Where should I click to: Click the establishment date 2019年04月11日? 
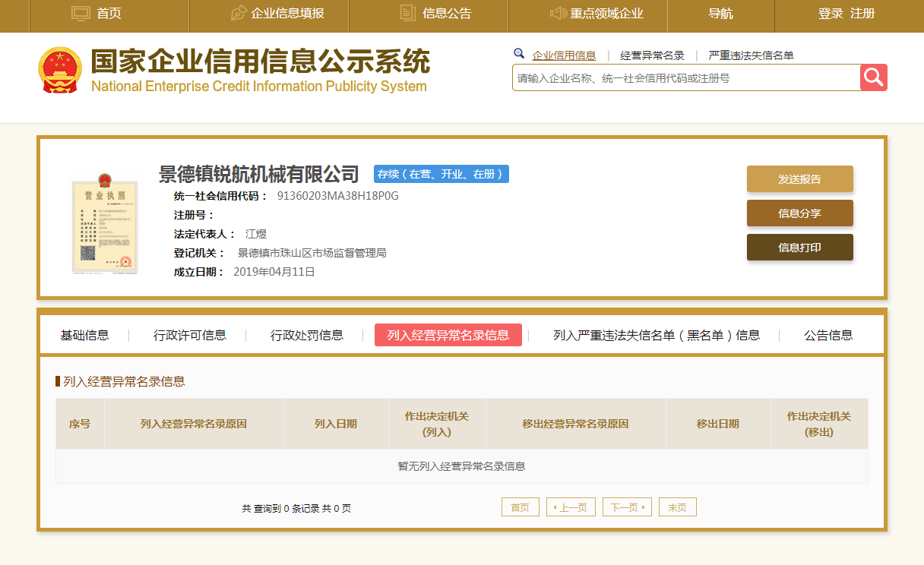(274, 272)
